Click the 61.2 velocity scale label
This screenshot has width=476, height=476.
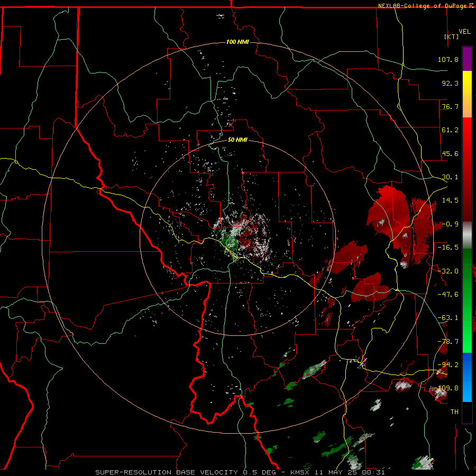tap(450, 130)
